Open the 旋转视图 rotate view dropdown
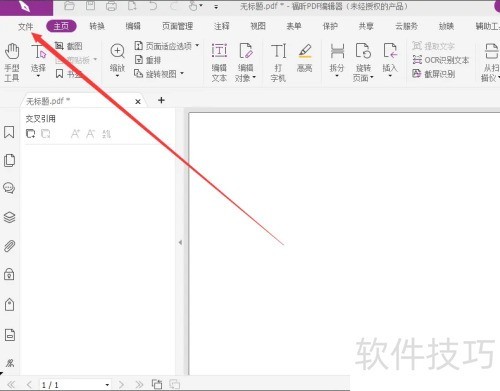This screenshot has width=500, height=391. 182,73
